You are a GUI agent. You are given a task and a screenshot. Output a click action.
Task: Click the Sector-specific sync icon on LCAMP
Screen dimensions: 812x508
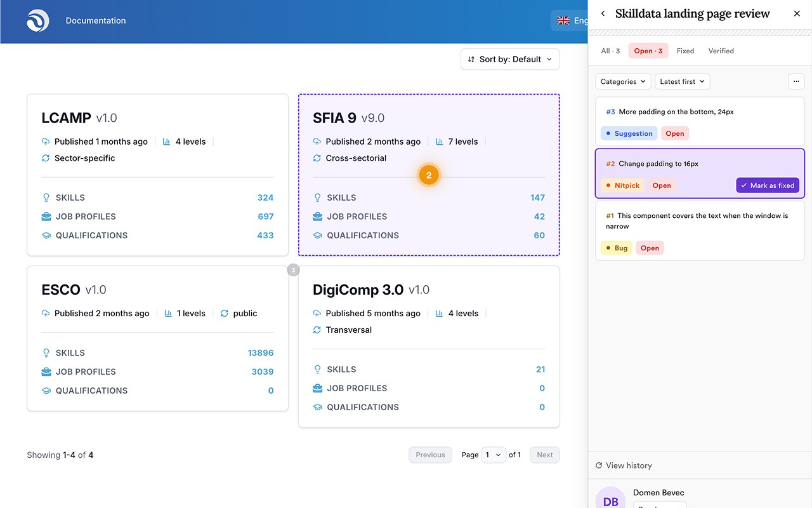coord(46,158)
